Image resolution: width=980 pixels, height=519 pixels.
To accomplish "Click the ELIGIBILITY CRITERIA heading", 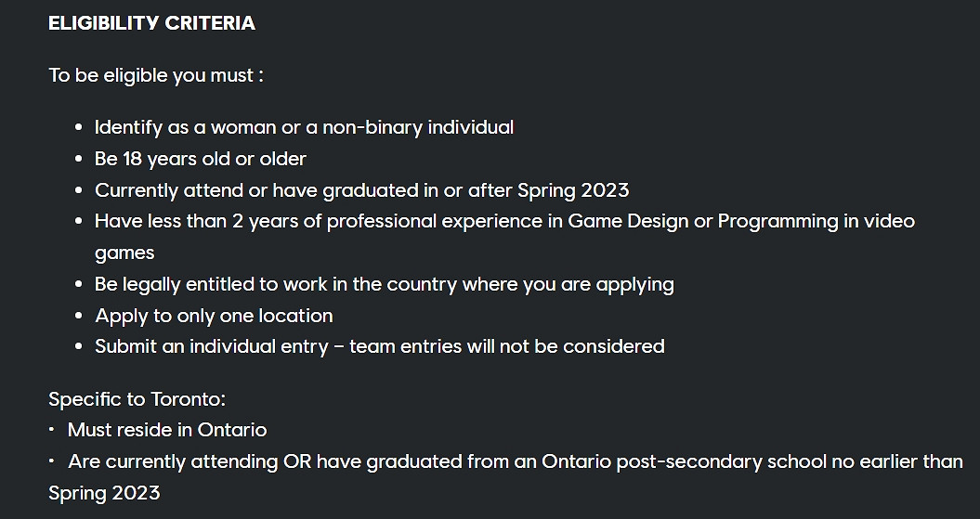I will 151,23.
